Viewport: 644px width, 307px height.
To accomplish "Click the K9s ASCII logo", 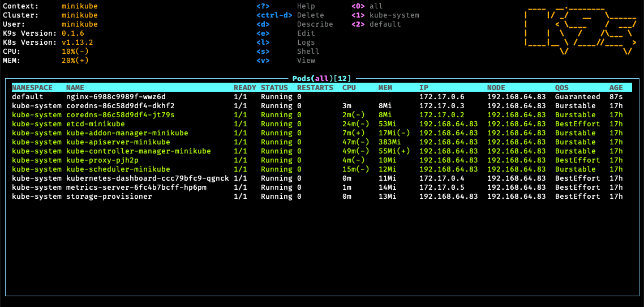I will coord(581,31).
